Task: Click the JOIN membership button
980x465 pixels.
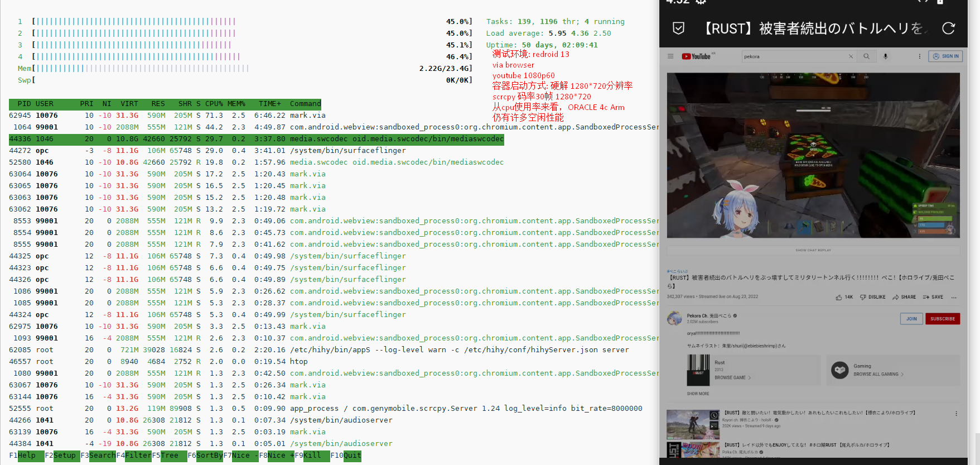Action: pyautogui.click(x=911, y=319)
